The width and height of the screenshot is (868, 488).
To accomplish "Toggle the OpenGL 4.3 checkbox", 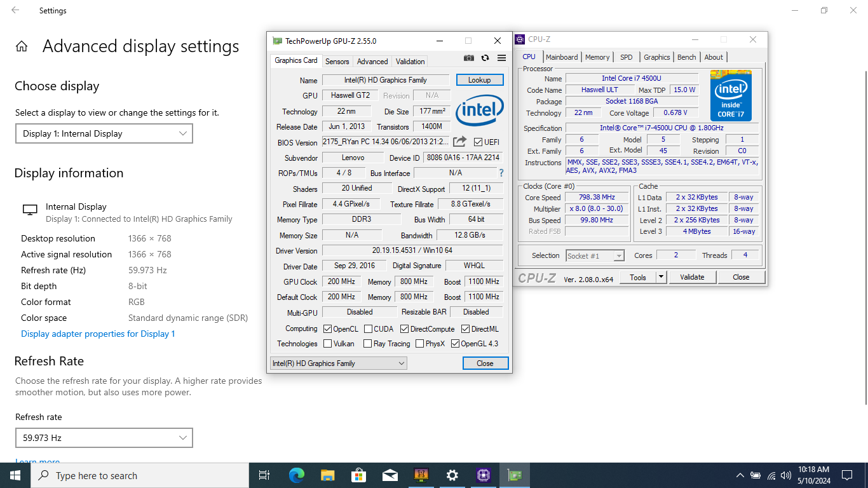I will tap(455, 344).
